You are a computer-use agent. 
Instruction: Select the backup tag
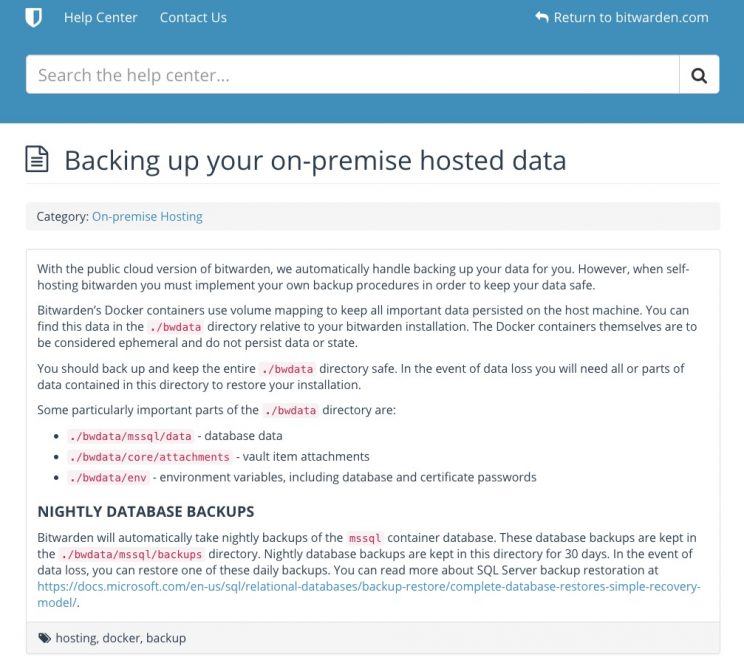[x=166, y=638]
